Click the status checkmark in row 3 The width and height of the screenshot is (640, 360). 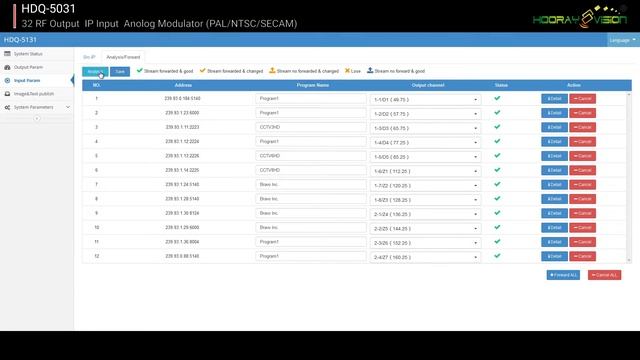pos(497,127)
